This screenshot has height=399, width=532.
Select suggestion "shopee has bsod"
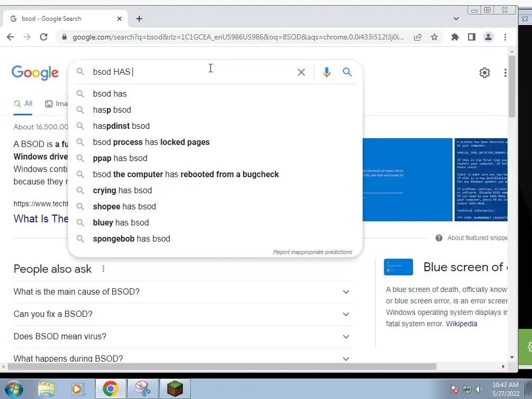216,207
